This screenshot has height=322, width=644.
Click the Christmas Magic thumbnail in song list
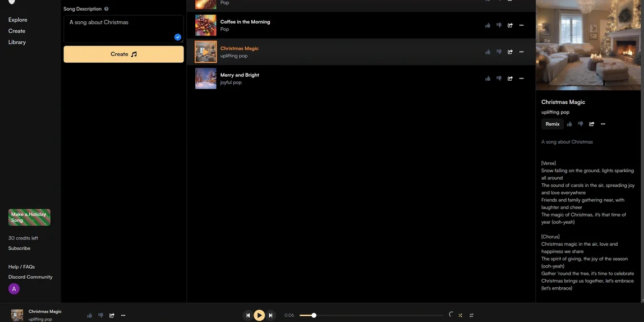point(206,52)
